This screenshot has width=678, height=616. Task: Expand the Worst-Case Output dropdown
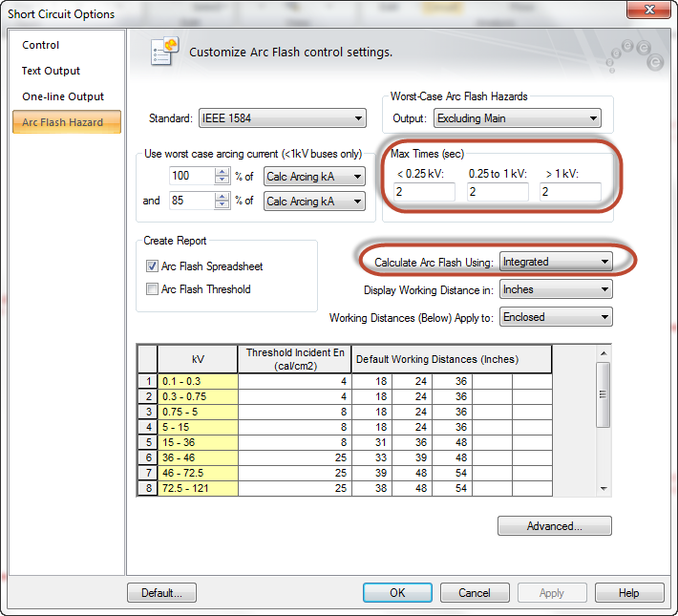click(x=517, y=118)
